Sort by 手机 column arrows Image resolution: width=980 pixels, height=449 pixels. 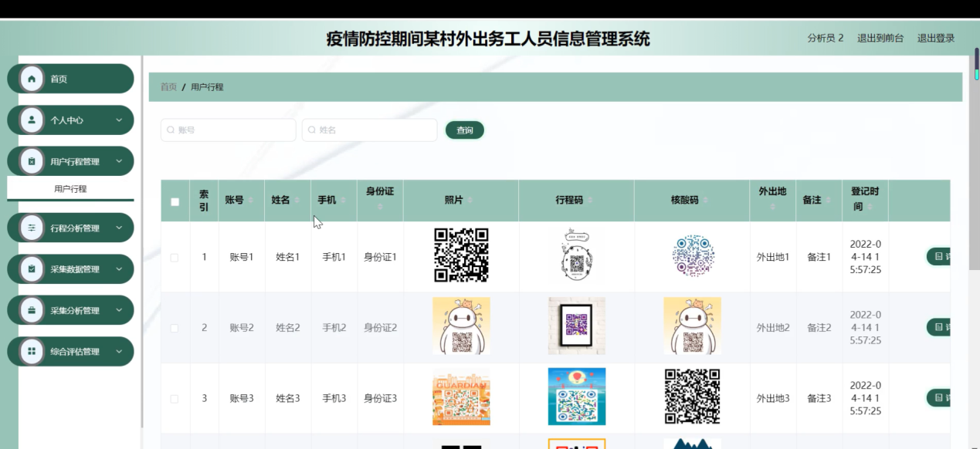coord(344,201)
